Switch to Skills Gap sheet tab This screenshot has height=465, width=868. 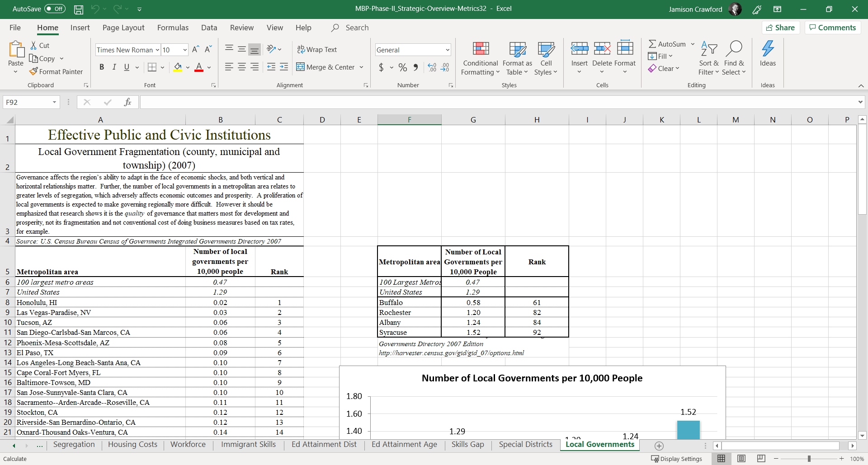pyautogui.click(x=467, y=445)
